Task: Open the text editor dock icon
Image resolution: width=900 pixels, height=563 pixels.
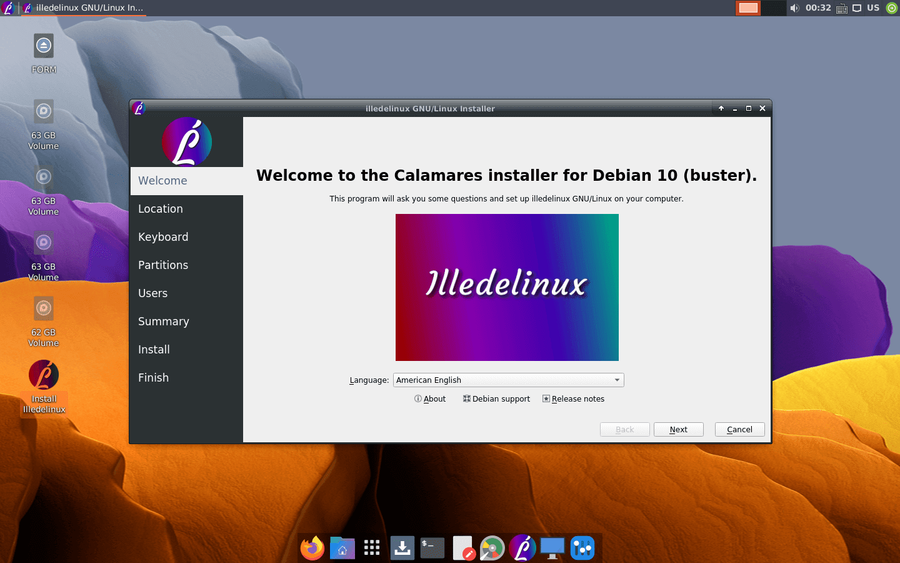Action: [x=462, y=548]
